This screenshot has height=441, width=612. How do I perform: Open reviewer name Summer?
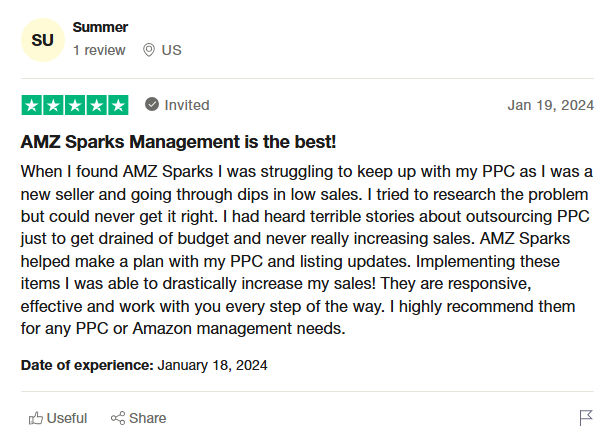click(100, 27)
